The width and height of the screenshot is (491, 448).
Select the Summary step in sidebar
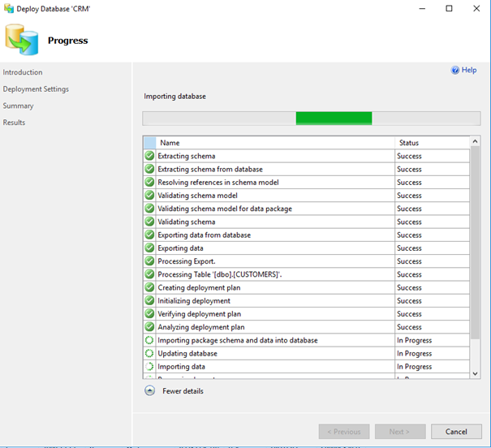click(x=18, y=106)
